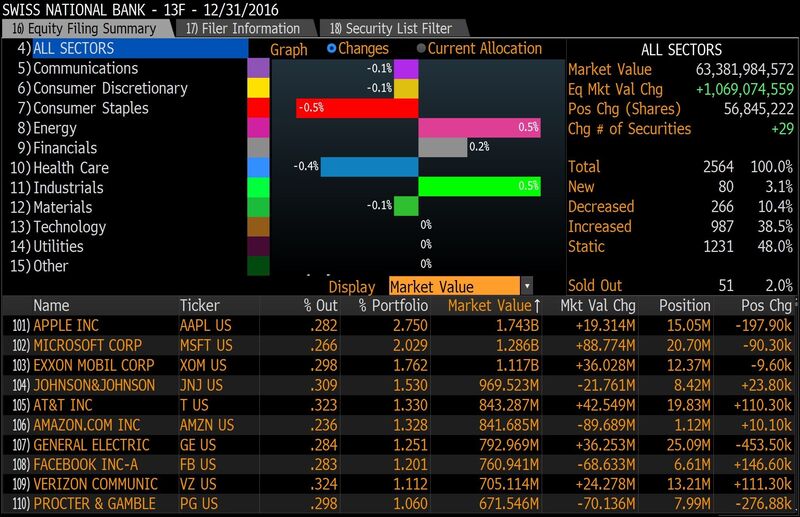Image resolution: width=800 pixels, height=517 pixels.
Task: Open the EXXON MOBIL CORP holding
Action: pyautogui.click(x=400, y=365)
